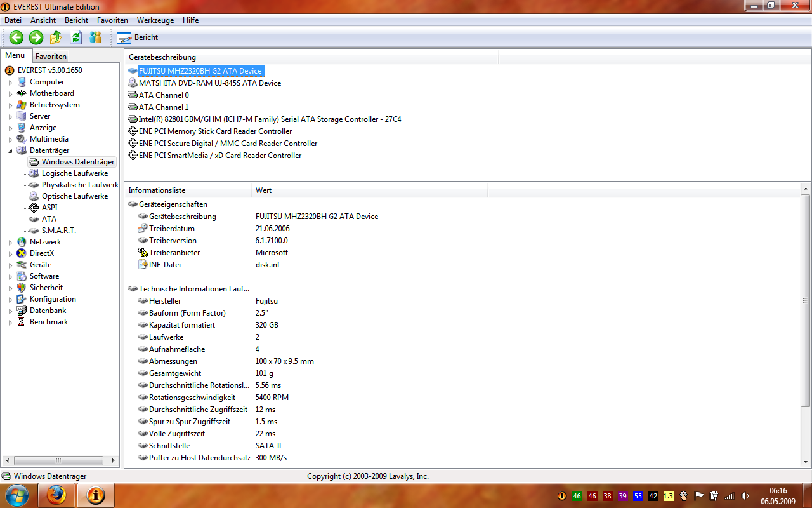
Task: Click the Wert column header
Action: click(370, 190)
